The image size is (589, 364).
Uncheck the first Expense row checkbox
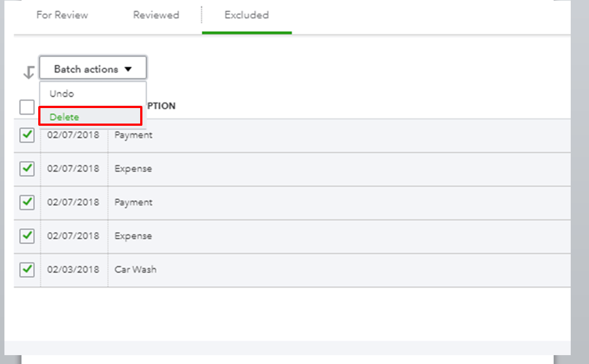click(x=27, y=168)
